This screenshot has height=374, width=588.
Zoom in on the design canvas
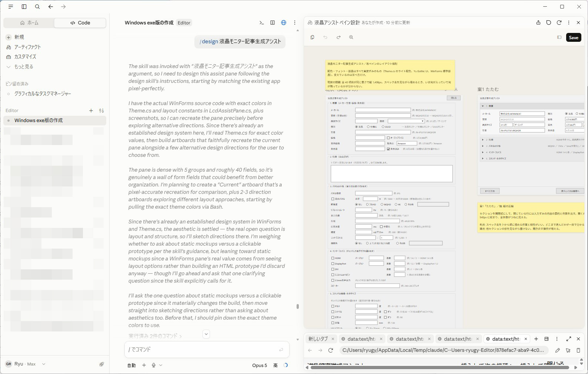click(x=351, y=37)
